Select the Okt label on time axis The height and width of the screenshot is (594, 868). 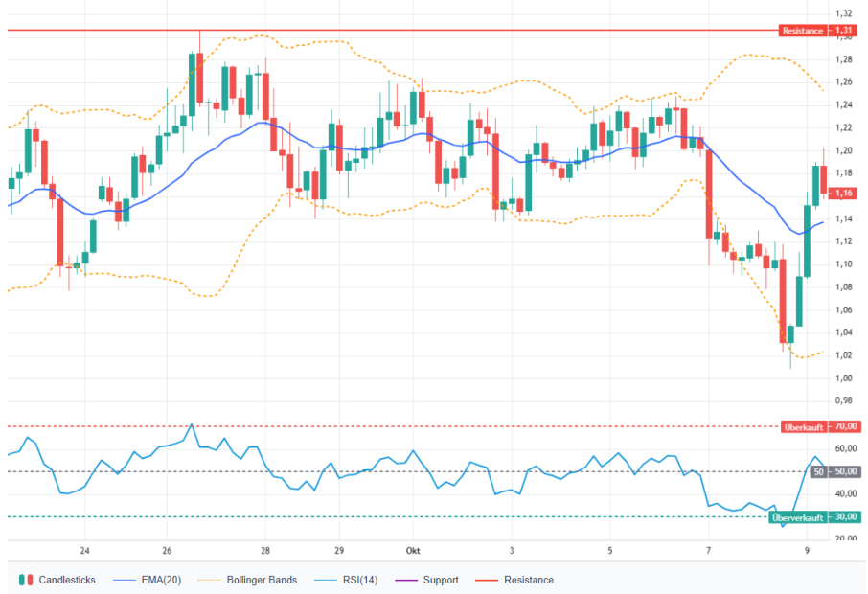coord(413,550)
